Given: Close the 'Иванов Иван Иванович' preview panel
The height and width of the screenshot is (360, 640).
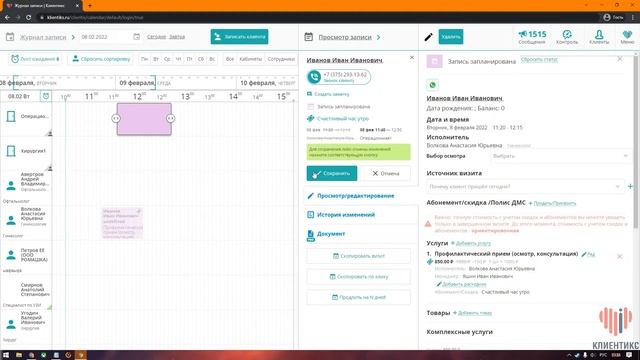Looking at the screenshot, I should [x=412, y=58].
